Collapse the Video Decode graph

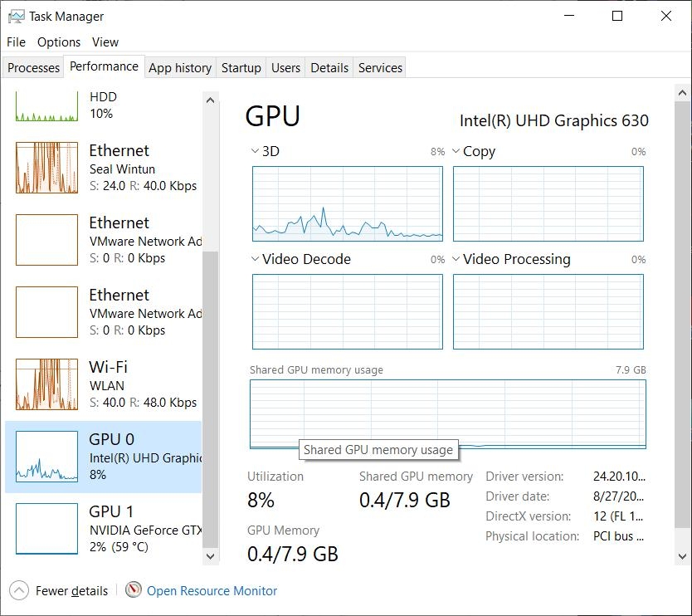pos(254,259)
